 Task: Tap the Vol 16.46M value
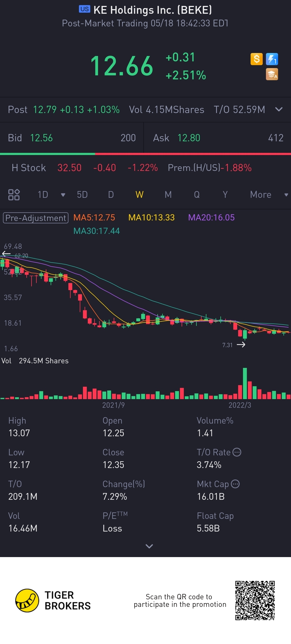tap(23, 528)
